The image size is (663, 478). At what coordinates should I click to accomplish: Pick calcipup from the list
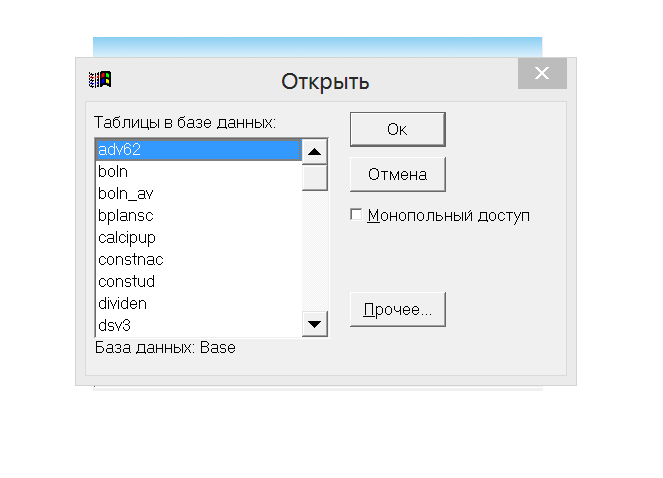pos(198,238)
